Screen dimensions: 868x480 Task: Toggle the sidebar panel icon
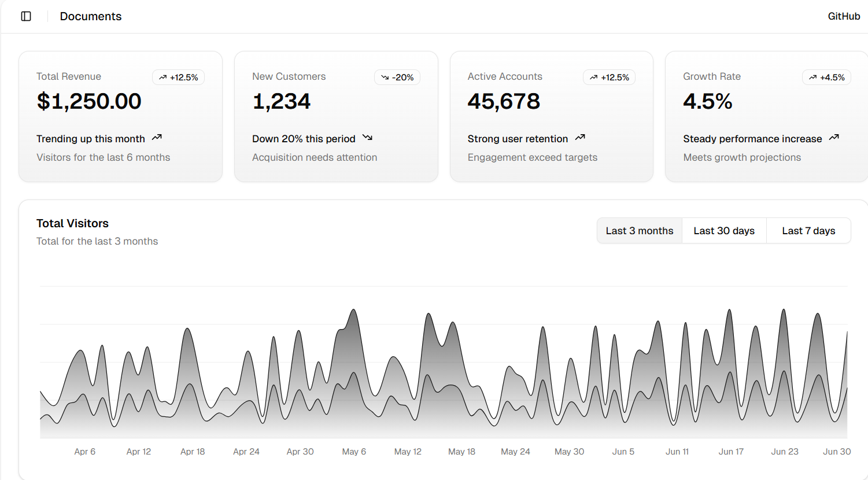coord(26,16)
